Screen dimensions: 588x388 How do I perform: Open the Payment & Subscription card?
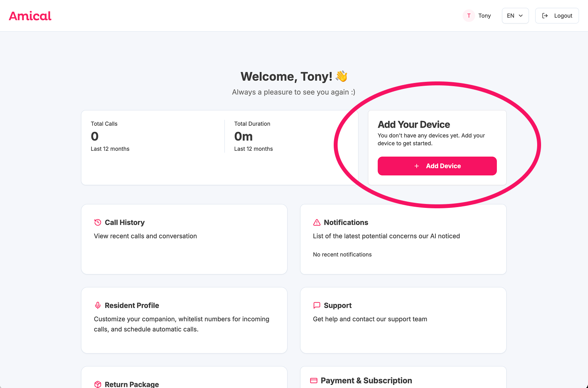(x=403, y=377)
